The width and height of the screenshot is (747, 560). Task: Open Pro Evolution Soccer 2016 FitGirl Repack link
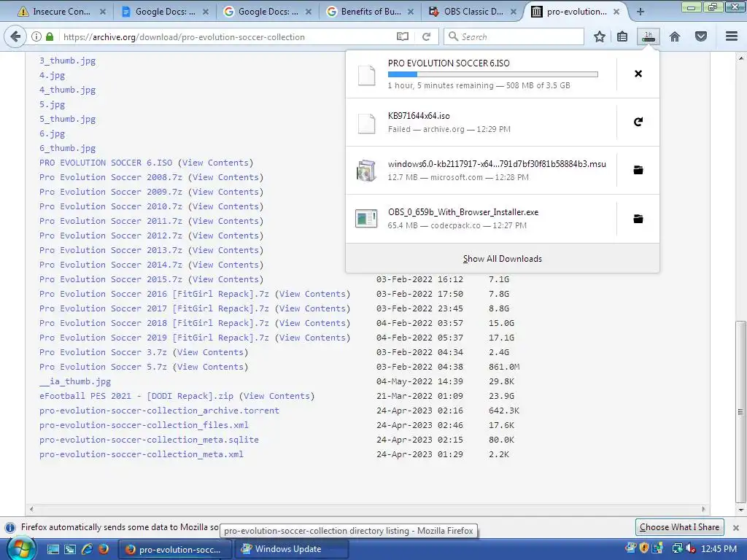pos(154,294)
